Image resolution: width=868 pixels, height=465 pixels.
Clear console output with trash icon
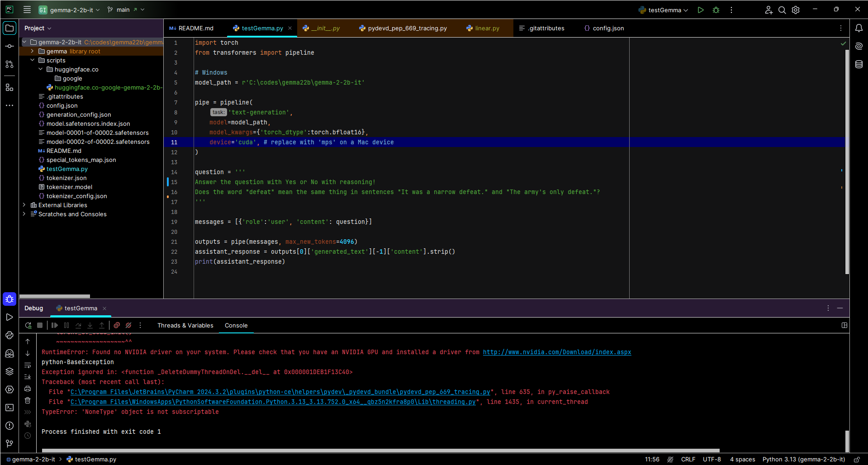point(28,400)
